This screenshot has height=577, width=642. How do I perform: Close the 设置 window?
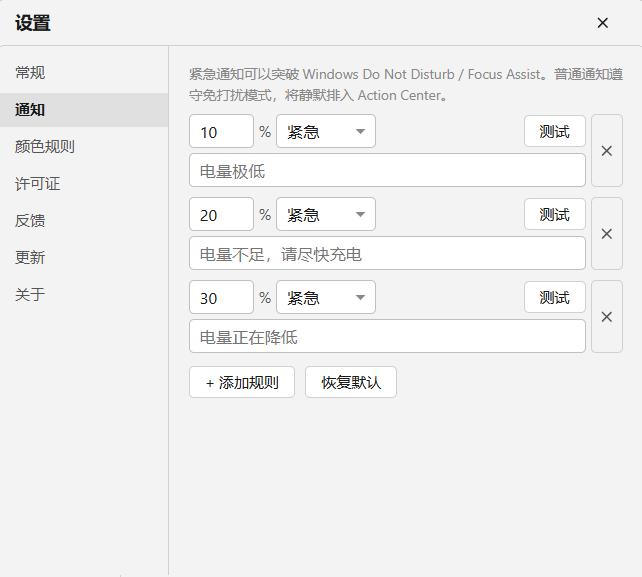(x=603, y=23)
